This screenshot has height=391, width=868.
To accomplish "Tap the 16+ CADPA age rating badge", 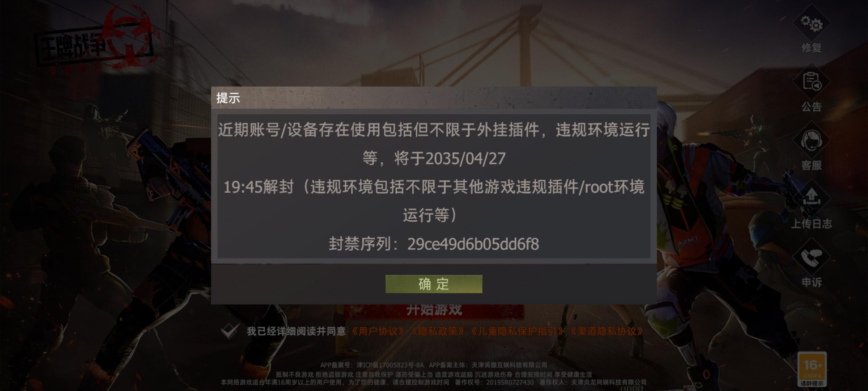I will 812,369.
